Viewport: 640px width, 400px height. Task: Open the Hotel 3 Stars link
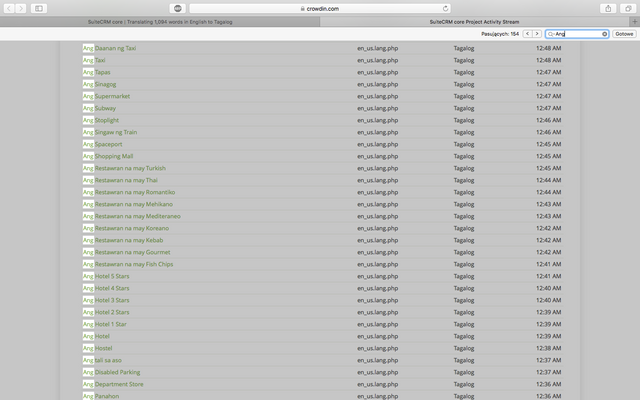click(x=106, y=300)
